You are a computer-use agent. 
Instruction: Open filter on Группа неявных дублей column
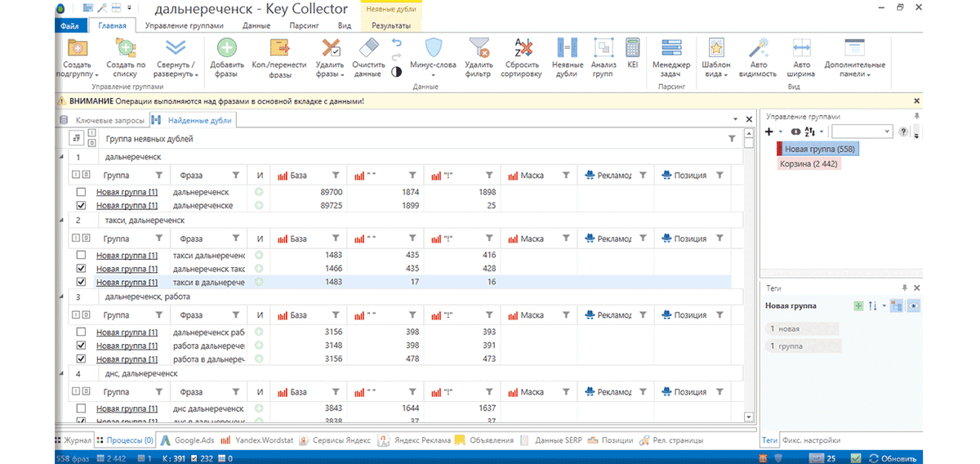tap(732, 140)
